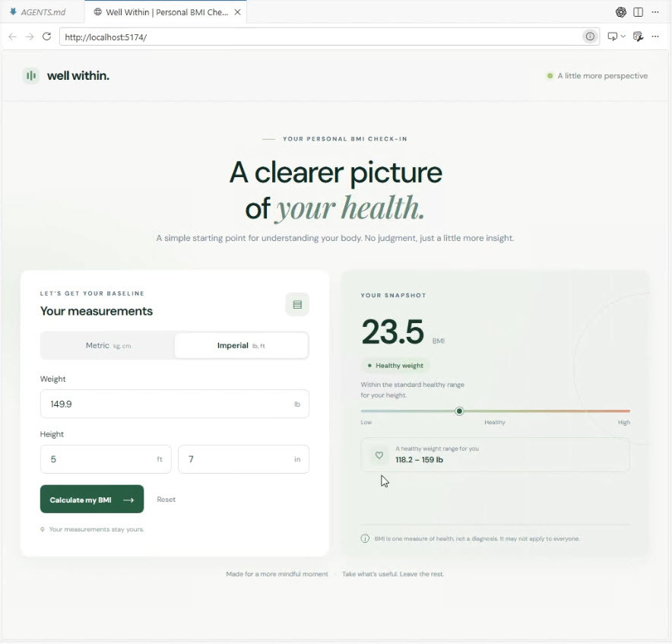Click Calculate my BMI button
The width and height of the screenshot is (672, 644).
click(x=92, y=500)
